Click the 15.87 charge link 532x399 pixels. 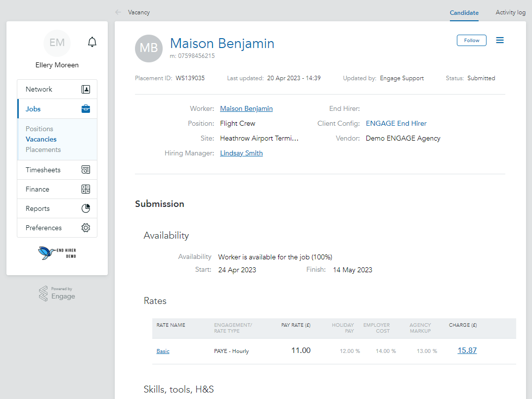pyautogui.click(x=467, y=350)
